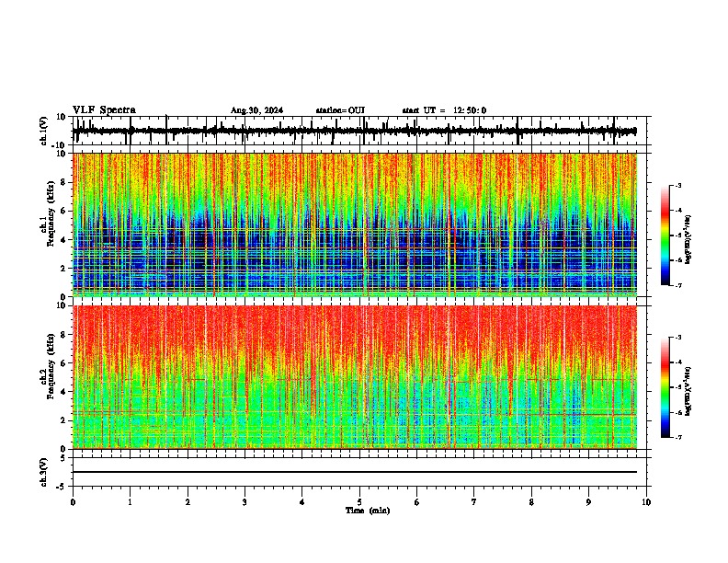This screenshot has width=728, height=563.
Task: Click time axis tick label '3'
Action: click(x=245, y=502)
